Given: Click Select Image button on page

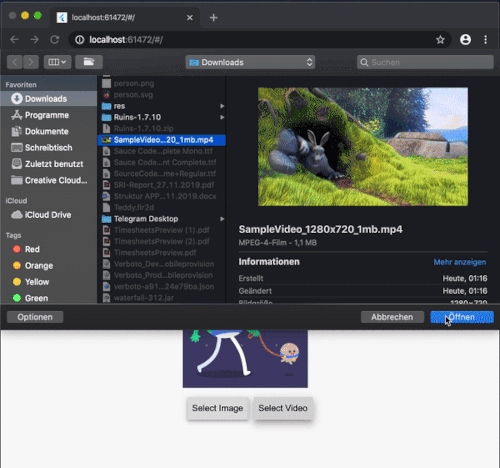Looking at the screenshot, I should click(x=217, y=408).
